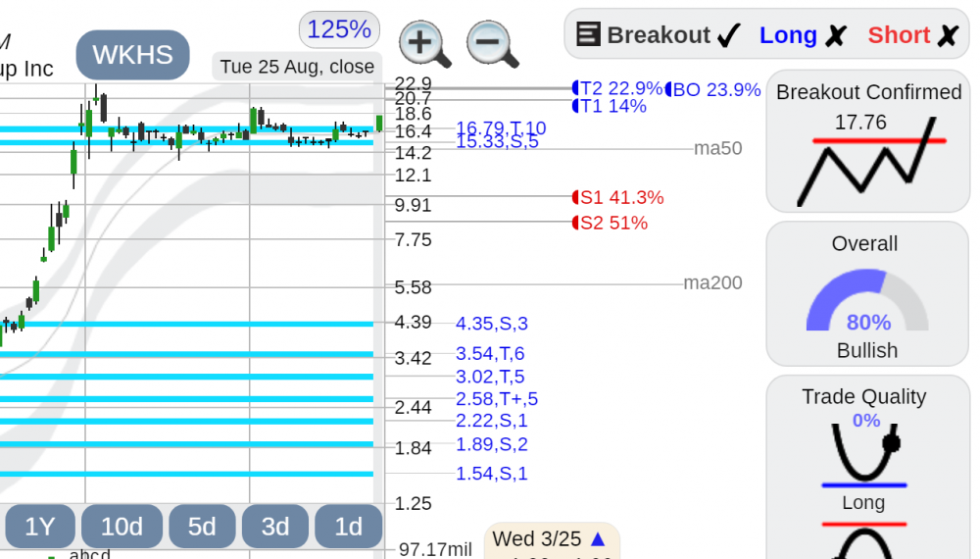Click the 2.22,S,1 support label
980x559 pixels.
coord(492,420)
